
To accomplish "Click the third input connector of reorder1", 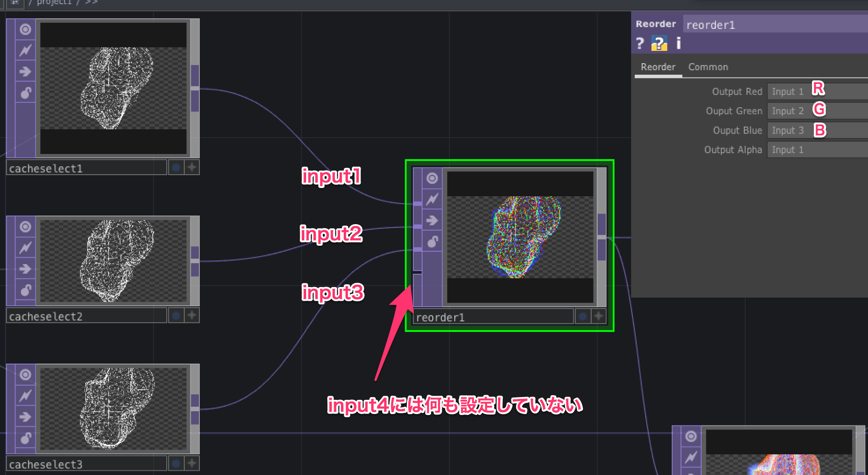I will (418, 249).
